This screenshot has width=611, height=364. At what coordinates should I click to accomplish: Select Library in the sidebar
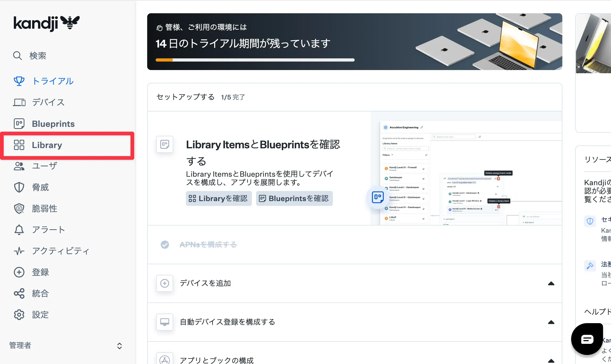pyautogui.click(x=47, y=145)
